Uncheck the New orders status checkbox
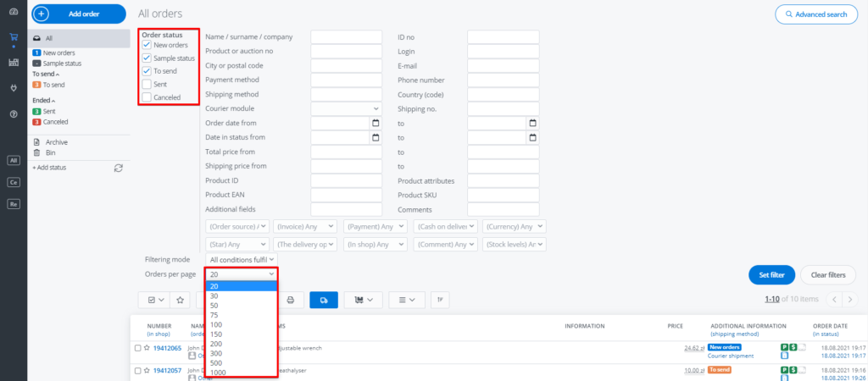This screenshot has width=868, height=381. (x=147, y=45)
